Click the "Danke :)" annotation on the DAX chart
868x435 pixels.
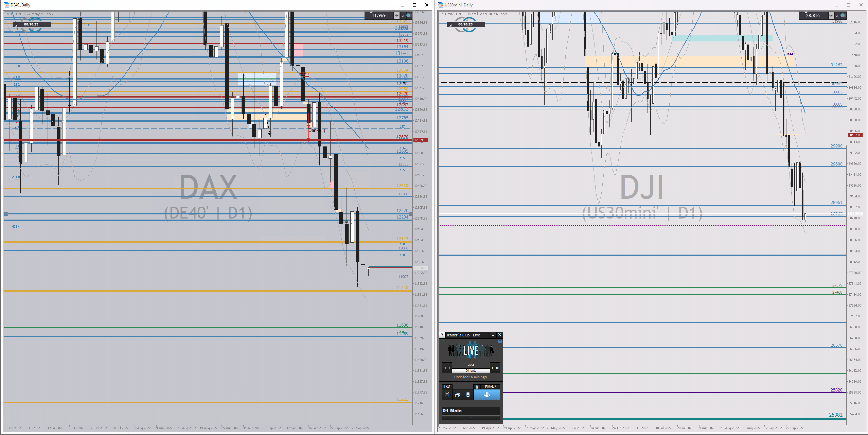(x=317, y=130)
